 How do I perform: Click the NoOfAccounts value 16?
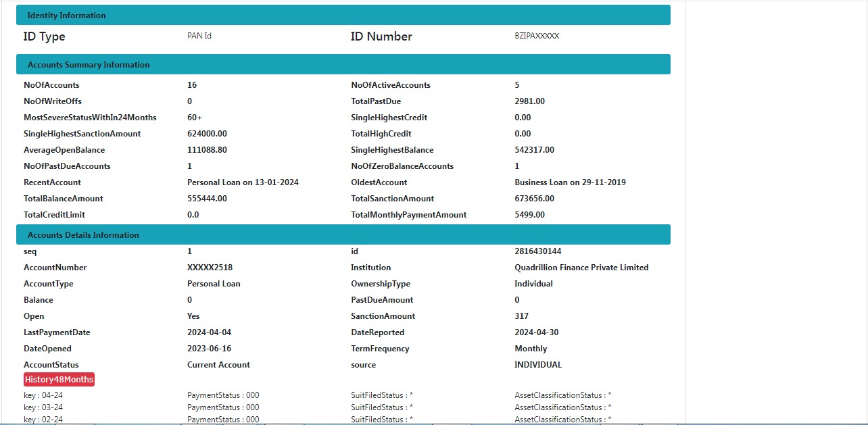click(192, 85)
